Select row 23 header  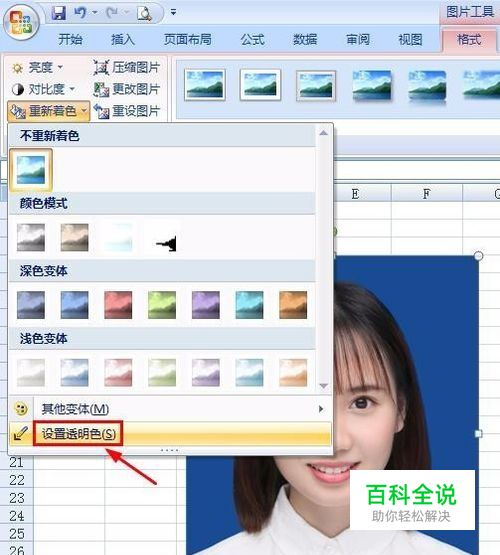16,498
